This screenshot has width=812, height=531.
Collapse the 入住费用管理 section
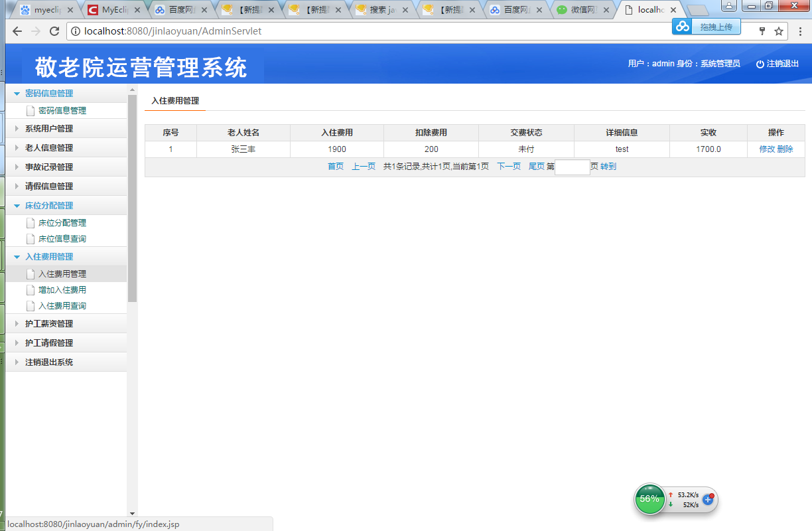(x=17, y=257)
